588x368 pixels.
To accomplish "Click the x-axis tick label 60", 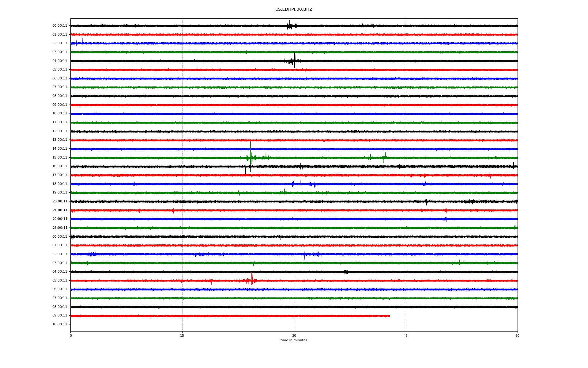I will [x=517, y=336].
